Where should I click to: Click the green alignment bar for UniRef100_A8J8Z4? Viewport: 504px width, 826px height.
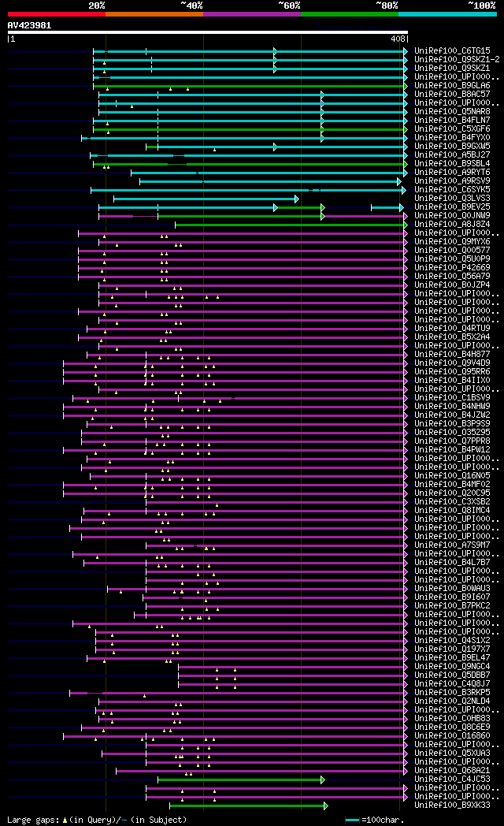coord(291,225)
